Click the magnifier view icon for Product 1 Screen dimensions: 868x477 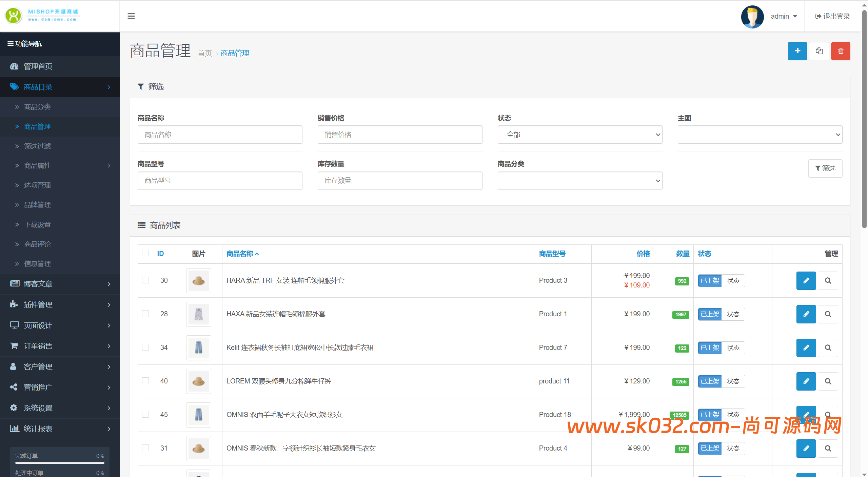[828, 314]
